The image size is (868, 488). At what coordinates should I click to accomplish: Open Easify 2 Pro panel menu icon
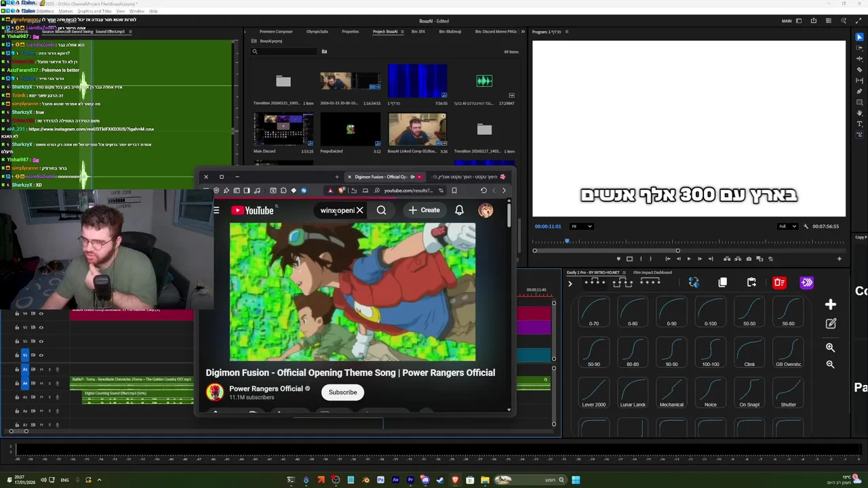point(625,272)
